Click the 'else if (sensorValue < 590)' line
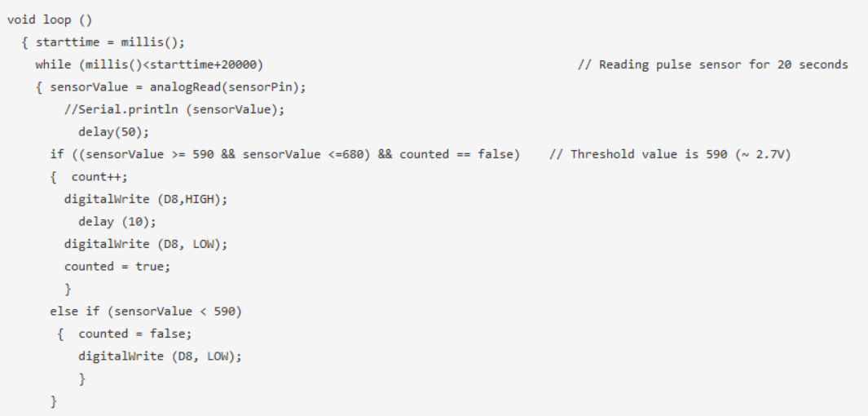 tap(146, 311)
